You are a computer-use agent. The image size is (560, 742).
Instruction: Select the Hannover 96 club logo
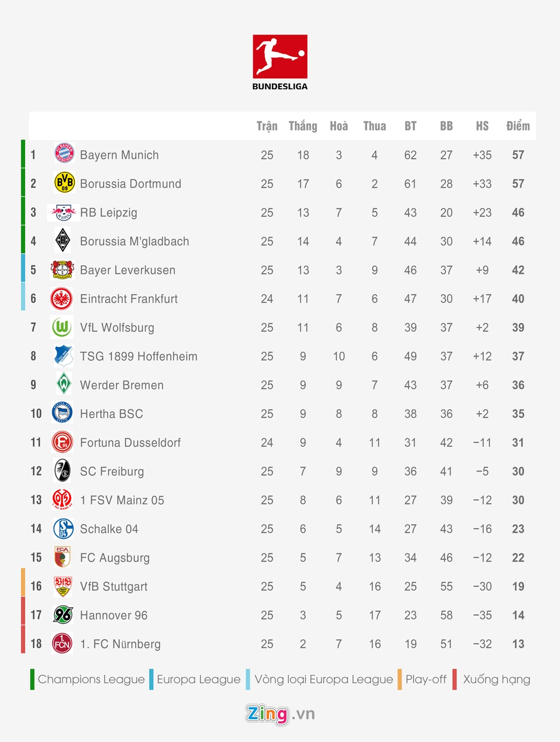click(63, 615)
